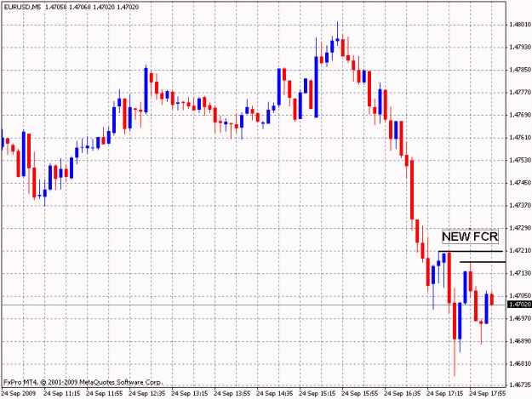Click the 1.47370 price axis label

click(520, 205)
